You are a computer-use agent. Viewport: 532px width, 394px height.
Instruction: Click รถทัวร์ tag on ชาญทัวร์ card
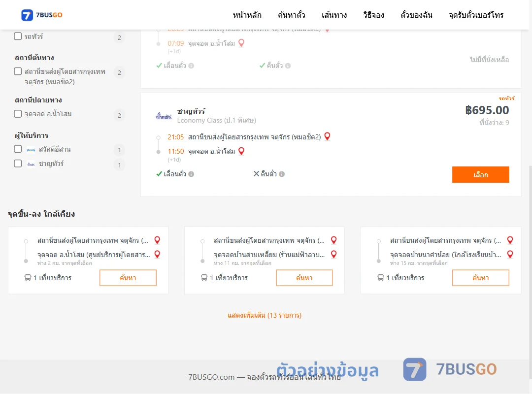[506, 98]
